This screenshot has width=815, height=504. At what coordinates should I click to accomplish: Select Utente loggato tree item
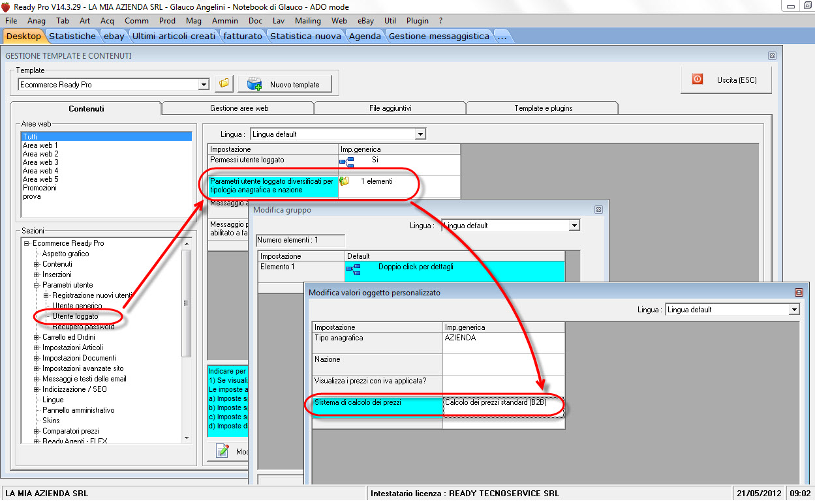click(75, 316)
